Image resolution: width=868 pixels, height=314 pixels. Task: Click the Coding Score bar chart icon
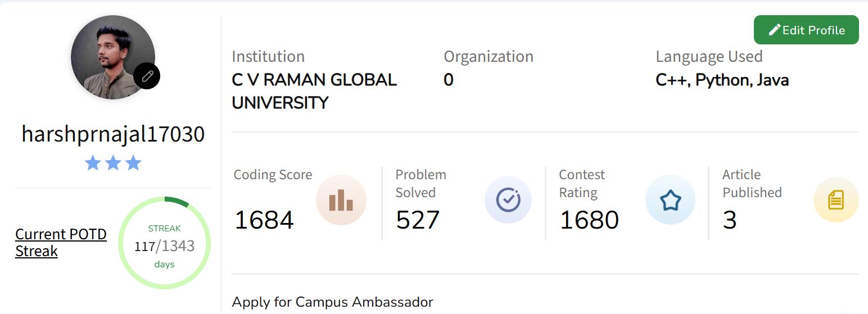pyautogui.click(x=341, y=201)
